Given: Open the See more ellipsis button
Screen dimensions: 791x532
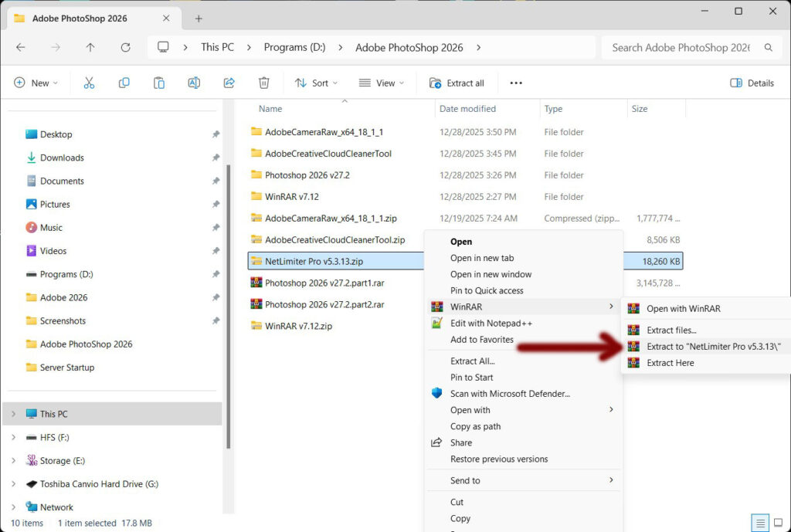Looking at the screenshot, I should [x=516, y=83].
